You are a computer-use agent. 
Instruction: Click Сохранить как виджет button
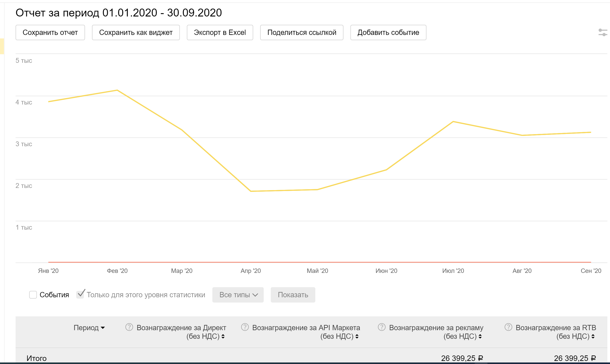coord(136,32)
